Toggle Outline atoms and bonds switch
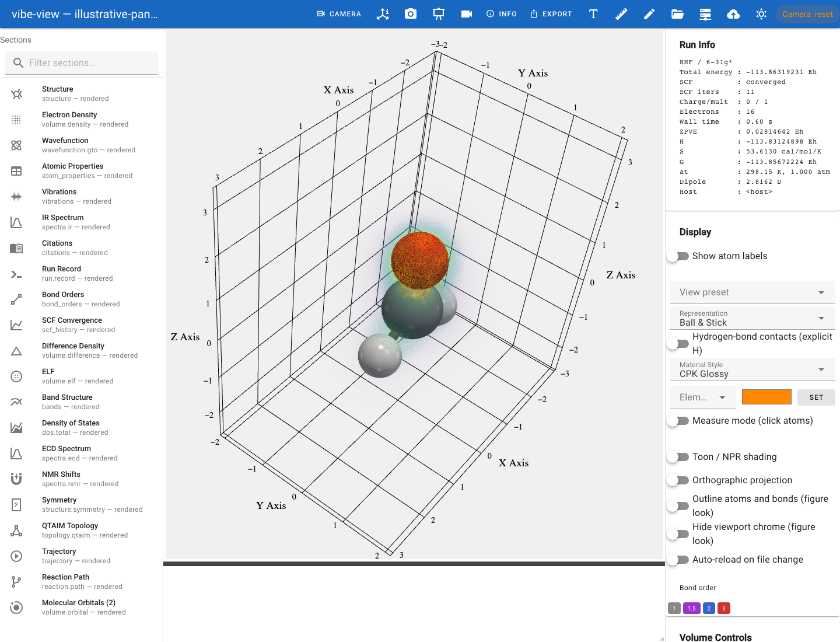840x642 pixels. tap(678, 506)
